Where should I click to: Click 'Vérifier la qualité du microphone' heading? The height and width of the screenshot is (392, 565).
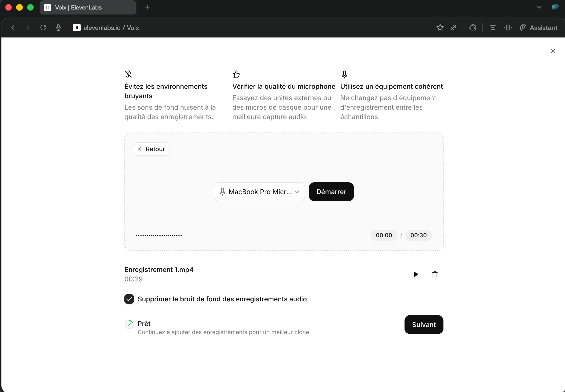(x=284, y=86)
